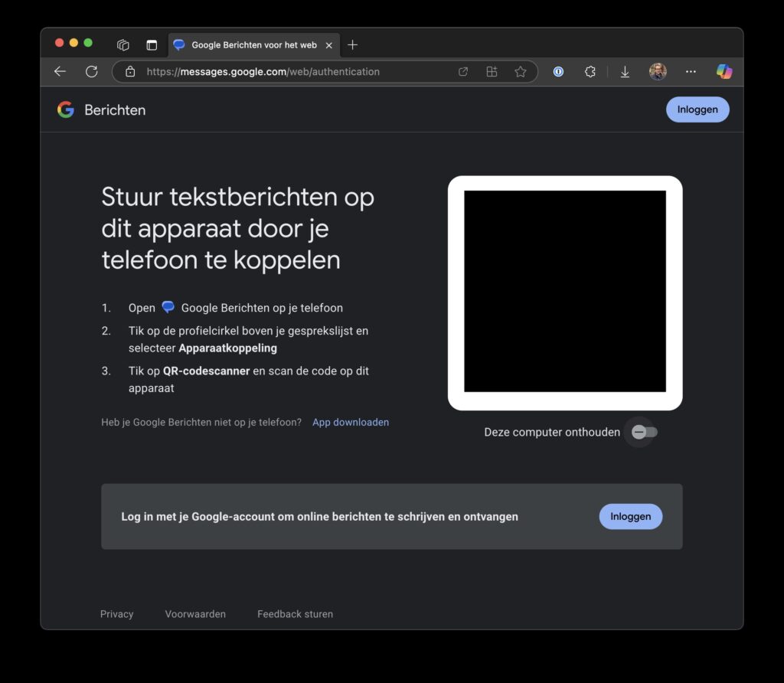Click the Google Berichten icon in step 1

click(x=168, y=306)
